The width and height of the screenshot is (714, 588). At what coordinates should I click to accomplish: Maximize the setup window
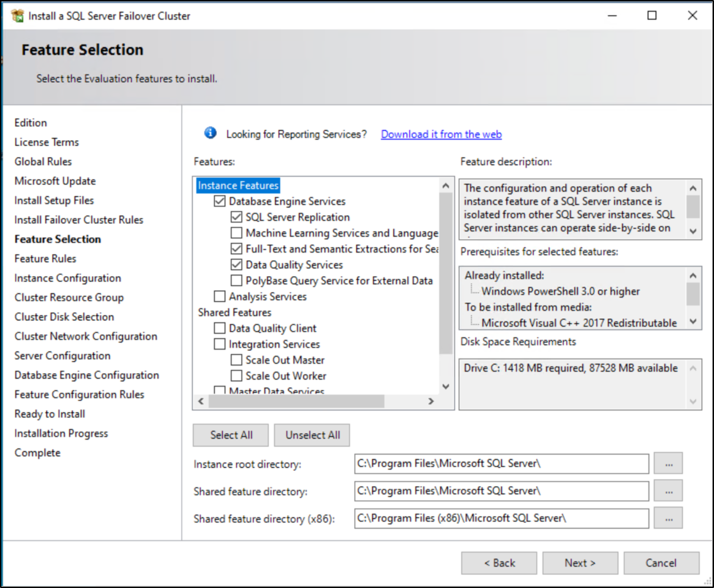[652, 15]
